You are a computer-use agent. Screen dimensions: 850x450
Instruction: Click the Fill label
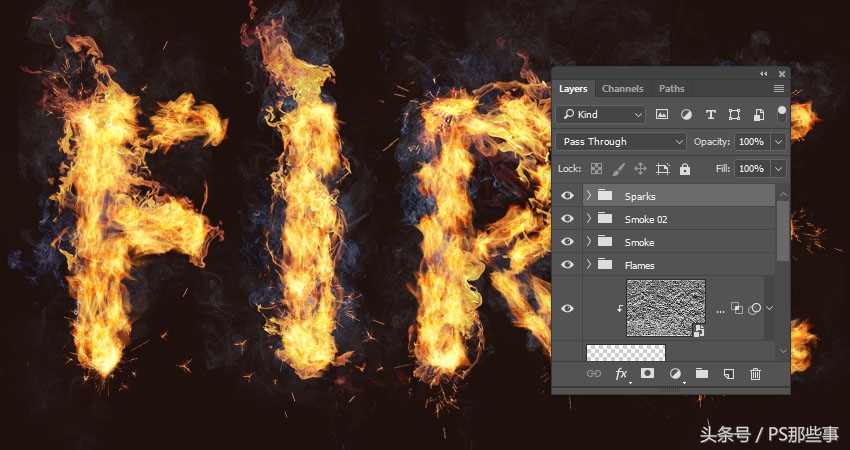click(x=723, y=169)
